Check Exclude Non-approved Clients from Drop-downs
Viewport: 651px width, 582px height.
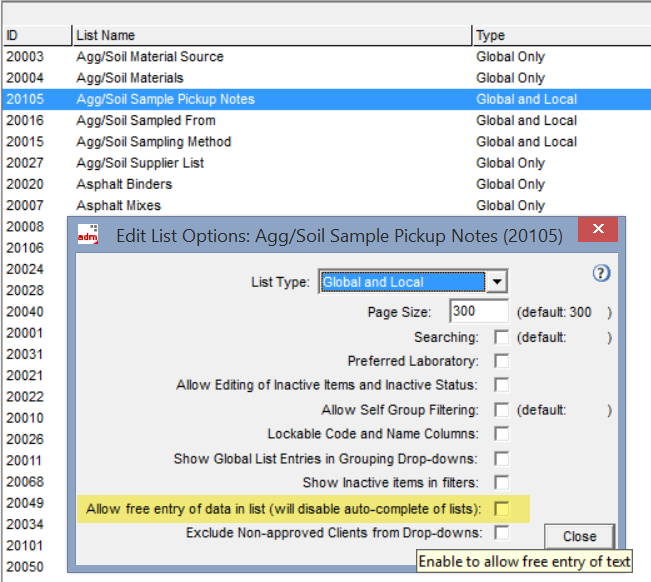502,533
